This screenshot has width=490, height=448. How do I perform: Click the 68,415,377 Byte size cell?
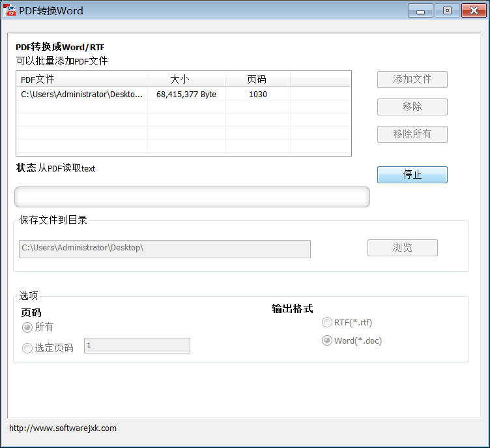(x=186, y=94)
